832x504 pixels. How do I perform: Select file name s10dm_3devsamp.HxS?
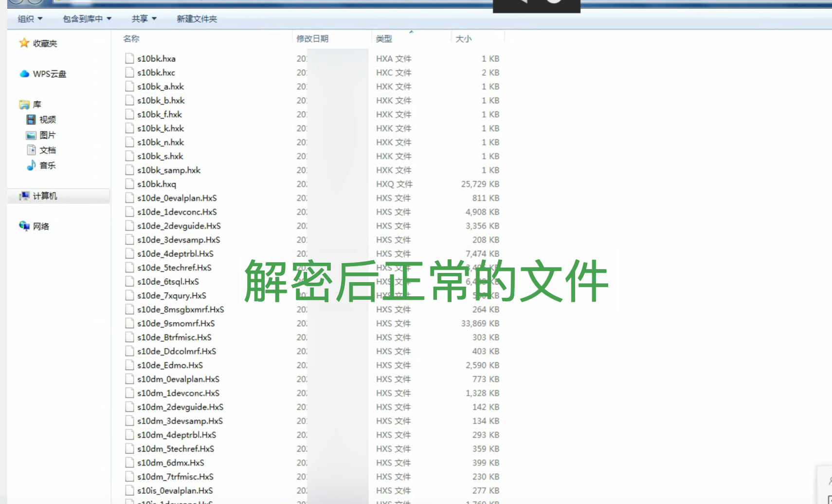coord(180,421)
